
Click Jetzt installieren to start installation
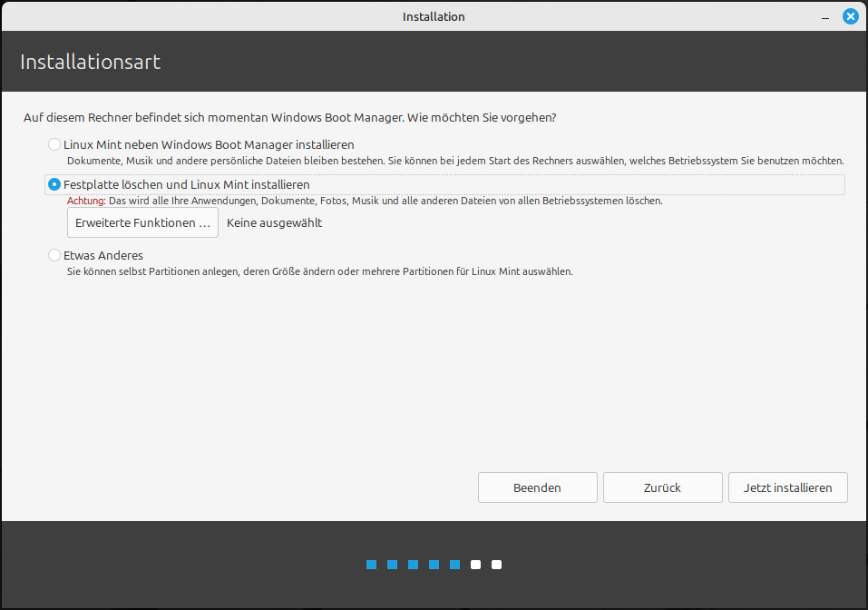(x=788, y=487)
